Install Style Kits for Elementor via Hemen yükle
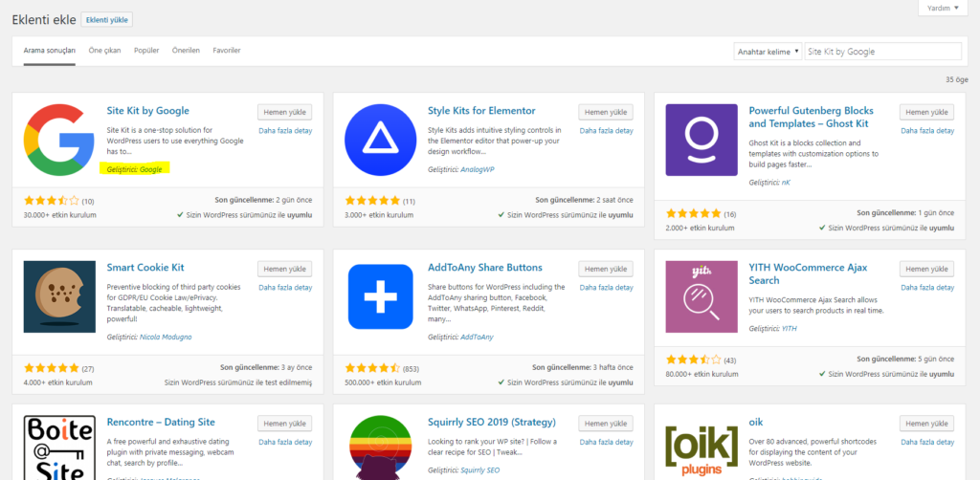 [x=606, y=113]
